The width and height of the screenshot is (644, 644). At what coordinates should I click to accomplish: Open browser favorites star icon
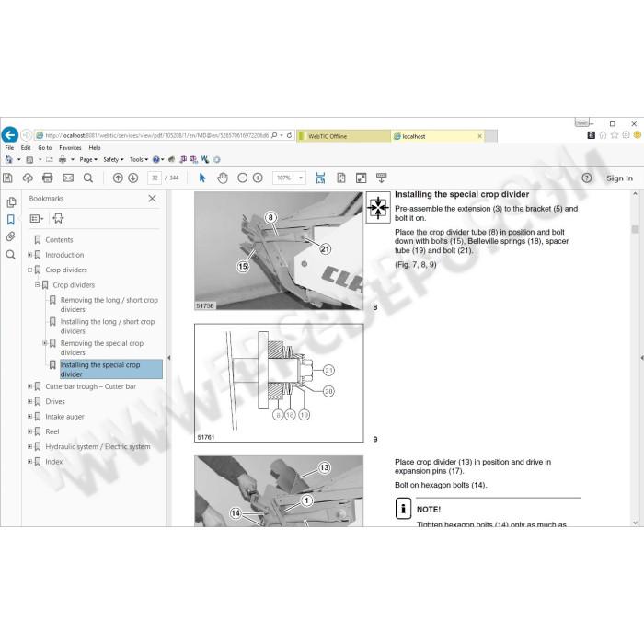(615, 135)
